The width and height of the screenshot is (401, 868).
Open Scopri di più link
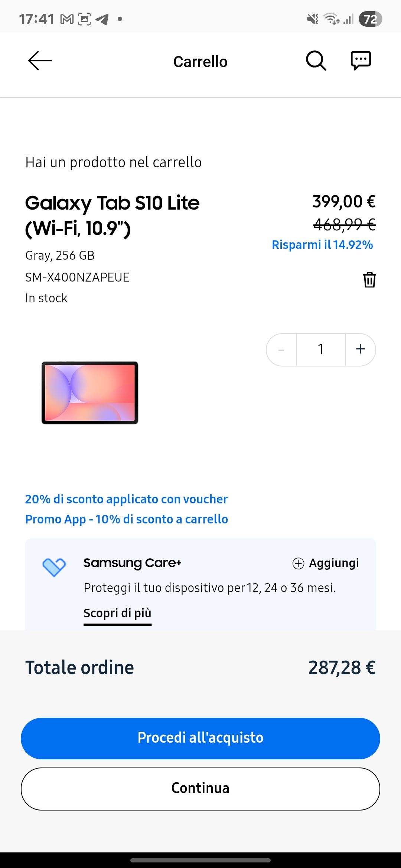(117, 614)
